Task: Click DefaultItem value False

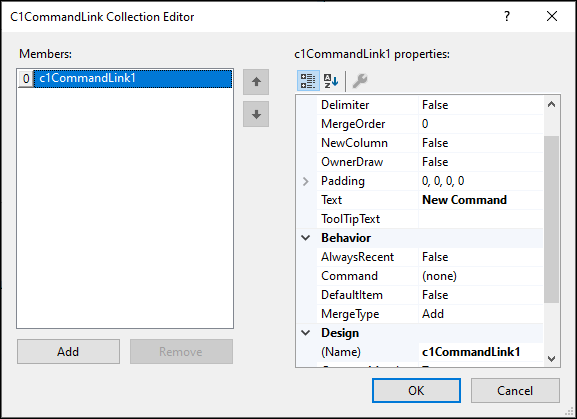Action: coord(435,295)
